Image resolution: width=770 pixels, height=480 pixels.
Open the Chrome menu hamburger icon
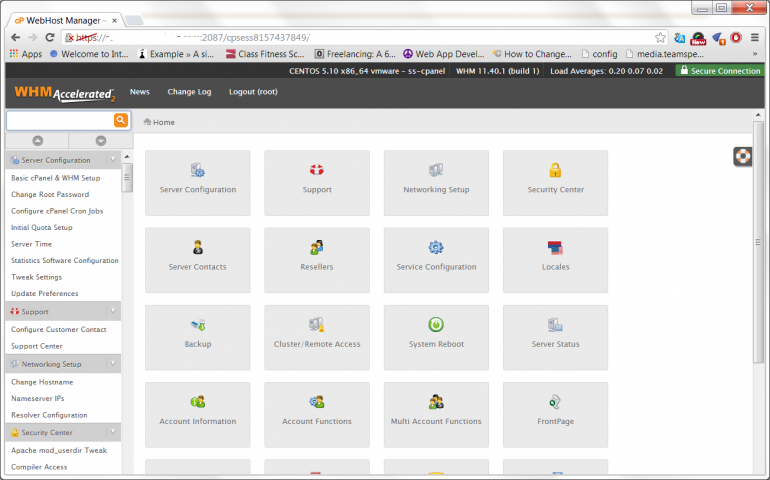(755, 37)
